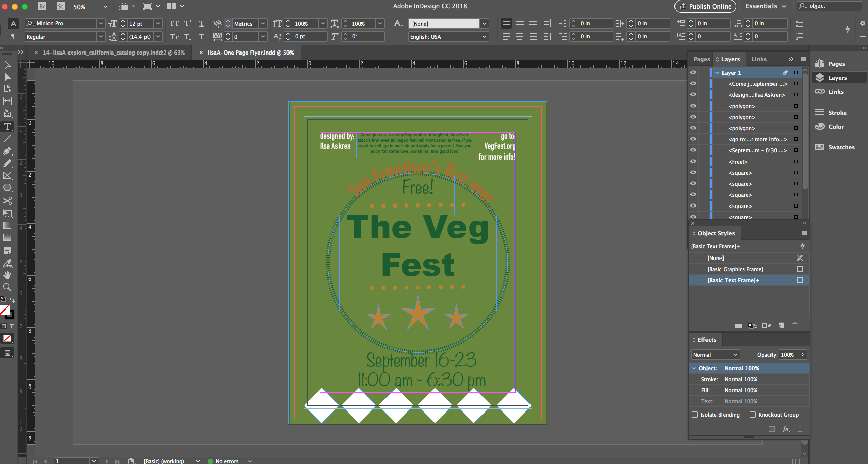Select the Type tool
The width and height of the screenshot is (868, 464).
7,126
